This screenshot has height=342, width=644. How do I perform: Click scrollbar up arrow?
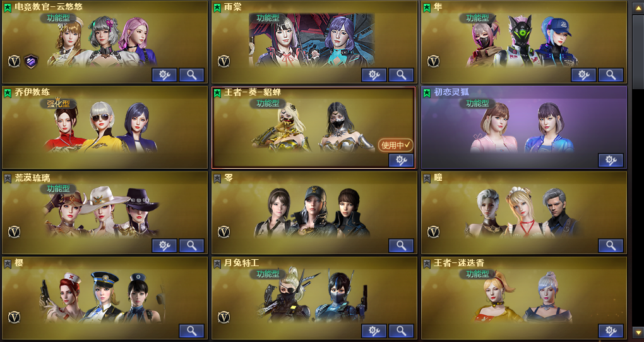coord(638,8)
